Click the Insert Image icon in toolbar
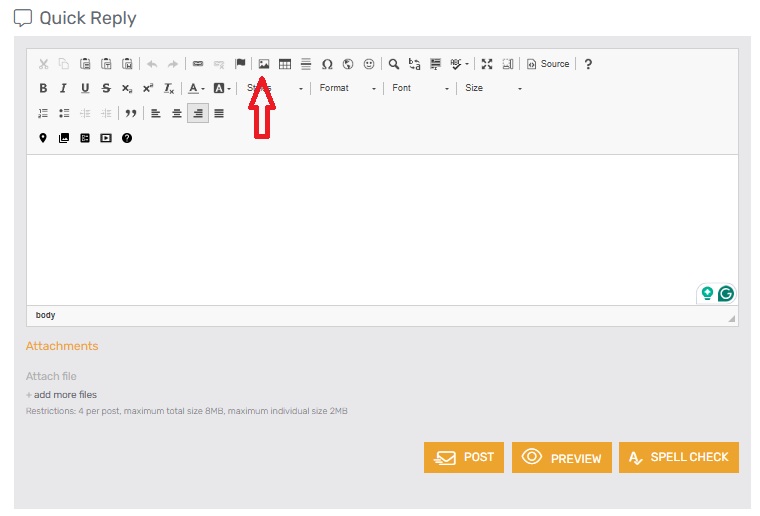This screenshot has height=516, width=760. pos(264,64)
